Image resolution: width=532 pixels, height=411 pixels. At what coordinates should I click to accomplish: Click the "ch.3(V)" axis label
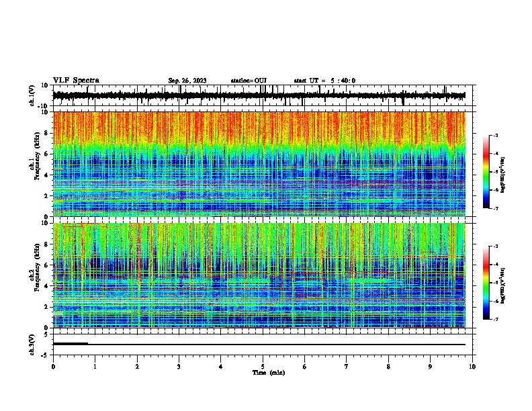32,345
